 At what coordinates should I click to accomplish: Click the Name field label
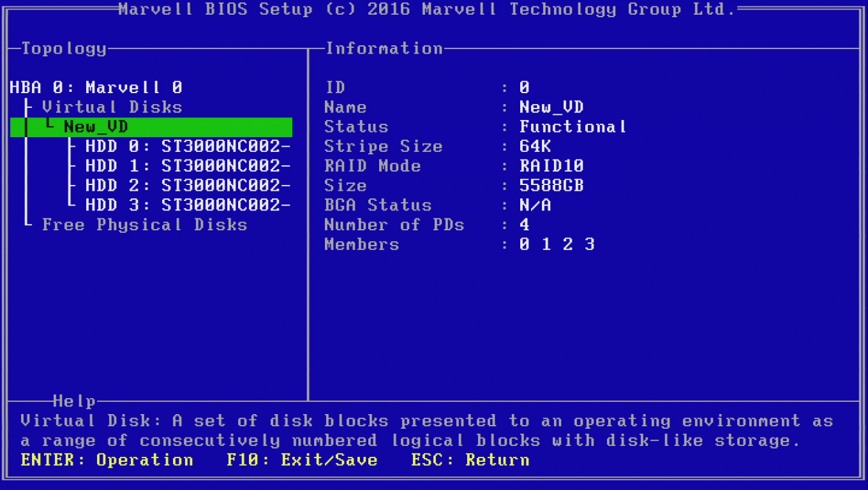(x=346, y=107)
